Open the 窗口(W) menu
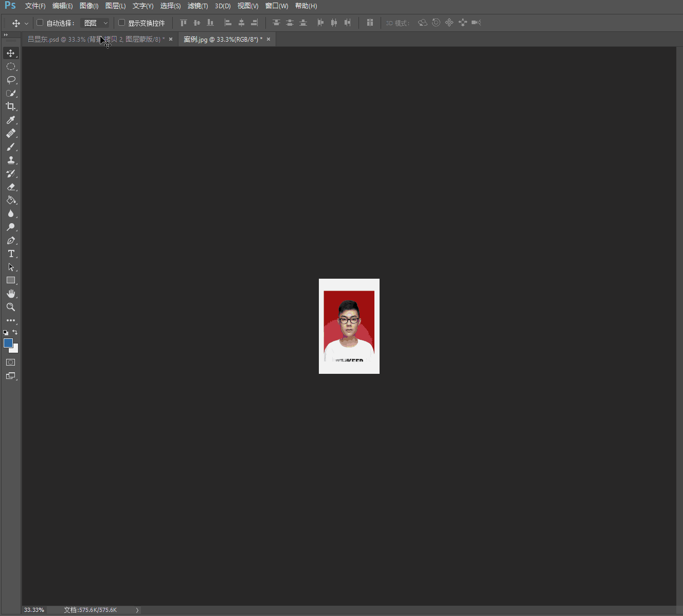 pos(277,6)
